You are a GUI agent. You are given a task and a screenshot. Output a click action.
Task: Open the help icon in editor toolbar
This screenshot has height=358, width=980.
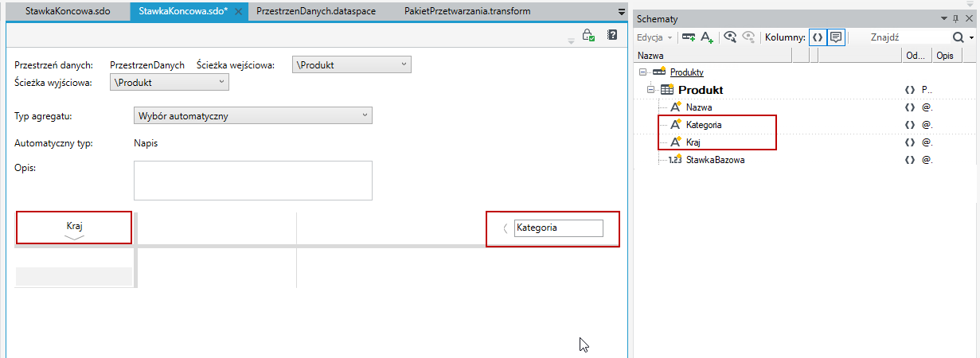click(x=612, y=35)
